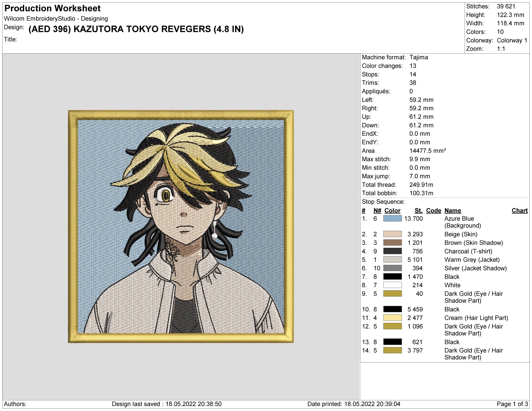Click the 'Chart' column header

(x=520, y=210)
